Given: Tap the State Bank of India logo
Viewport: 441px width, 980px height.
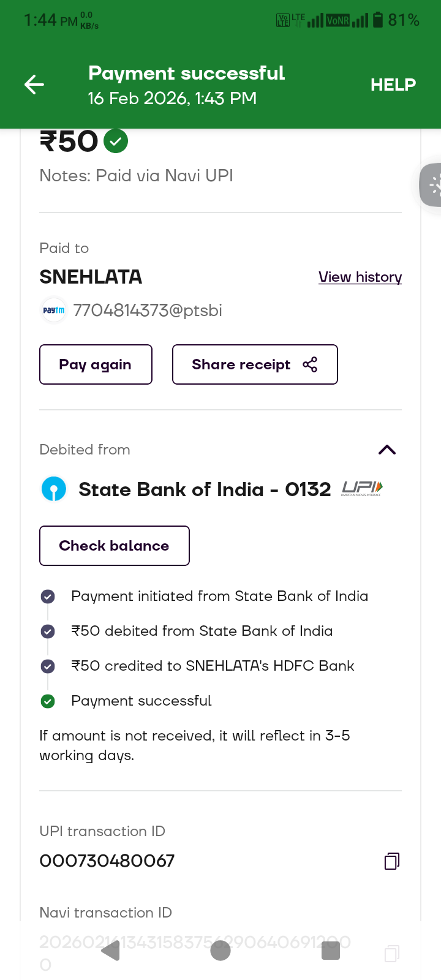Looking at the screenshot, I should (54, 489).
